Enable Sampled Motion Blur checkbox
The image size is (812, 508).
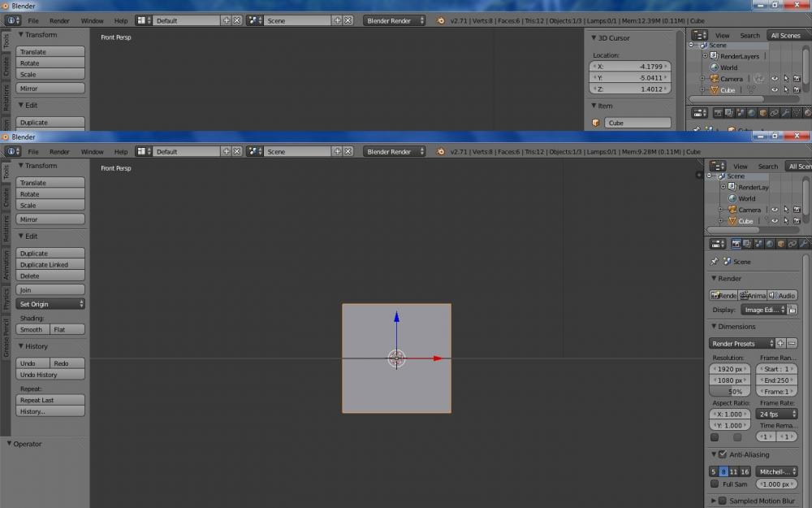tap(723, 501)
